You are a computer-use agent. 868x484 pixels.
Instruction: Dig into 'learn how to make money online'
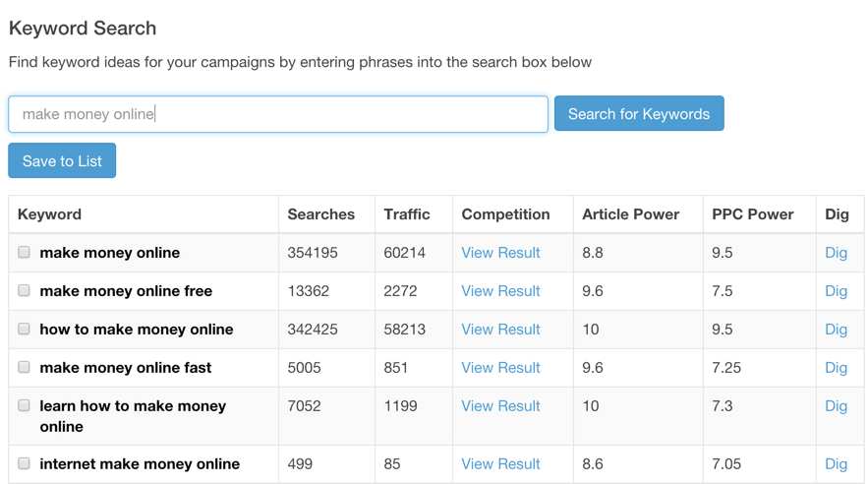tap(836, 406)
